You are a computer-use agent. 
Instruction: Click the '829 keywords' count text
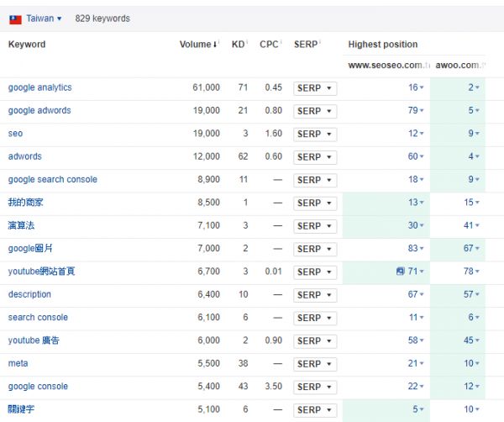[102, 18]
